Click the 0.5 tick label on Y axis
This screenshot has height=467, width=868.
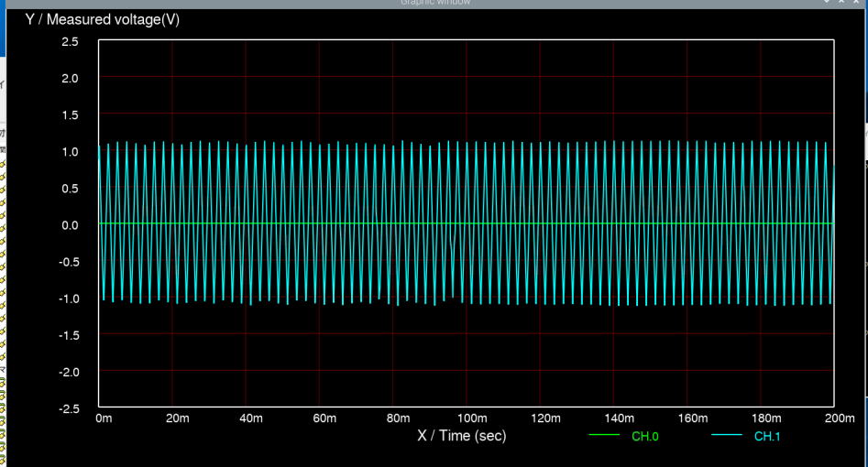pyautogui.click(x=70, y=188)
